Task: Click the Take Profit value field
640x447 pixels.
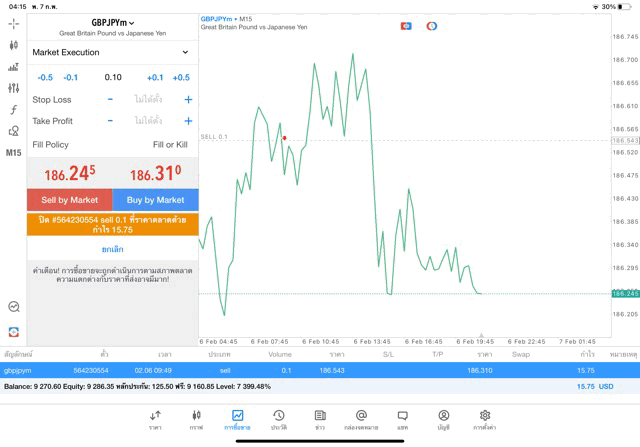Action: (149, 121)
